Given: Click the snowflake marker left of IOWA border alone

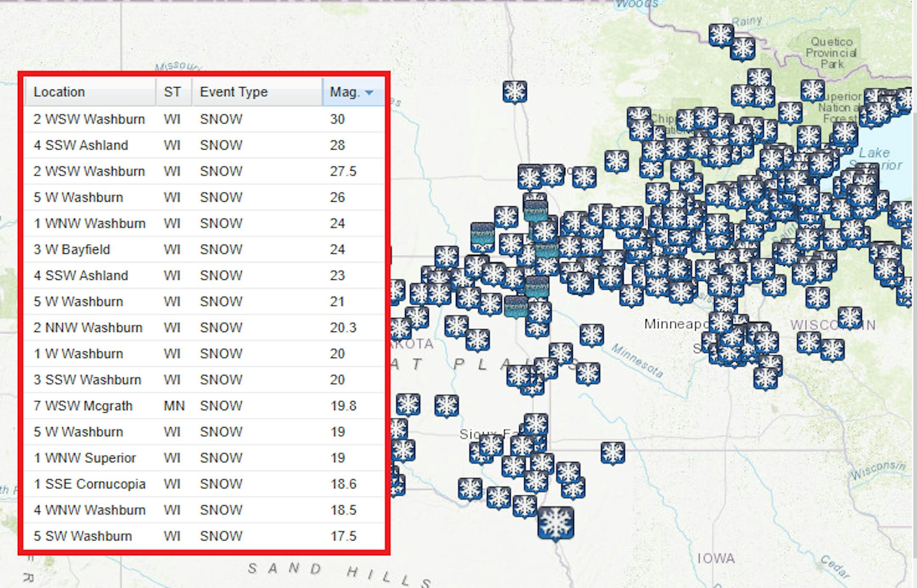Looking at the screenshot, I should click(x=612, y=453).
